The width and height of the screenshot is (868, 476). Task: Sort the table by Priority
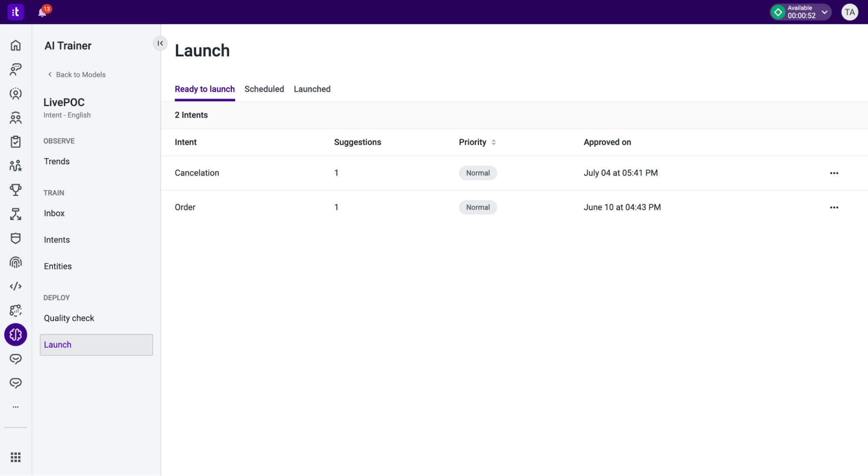click(x=477, y=142)
